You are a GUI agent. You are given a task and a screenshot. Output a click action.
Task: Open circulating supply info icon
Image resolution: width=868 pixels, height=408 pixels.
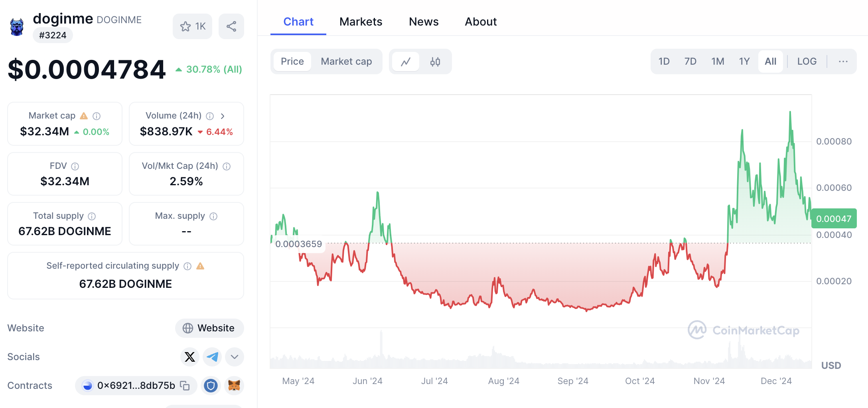tap(187, 266)
